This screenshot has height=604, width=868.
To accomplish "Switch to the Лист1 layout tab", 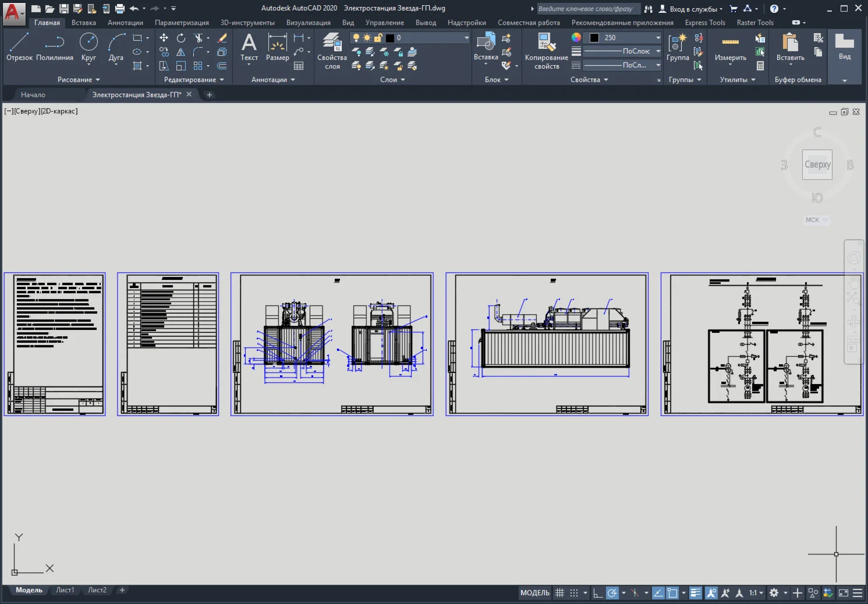I will coord(65,590).
